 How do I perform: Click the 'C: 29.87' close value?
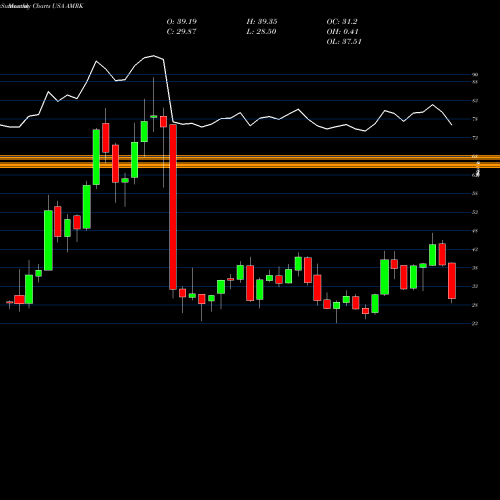[181, 32]
